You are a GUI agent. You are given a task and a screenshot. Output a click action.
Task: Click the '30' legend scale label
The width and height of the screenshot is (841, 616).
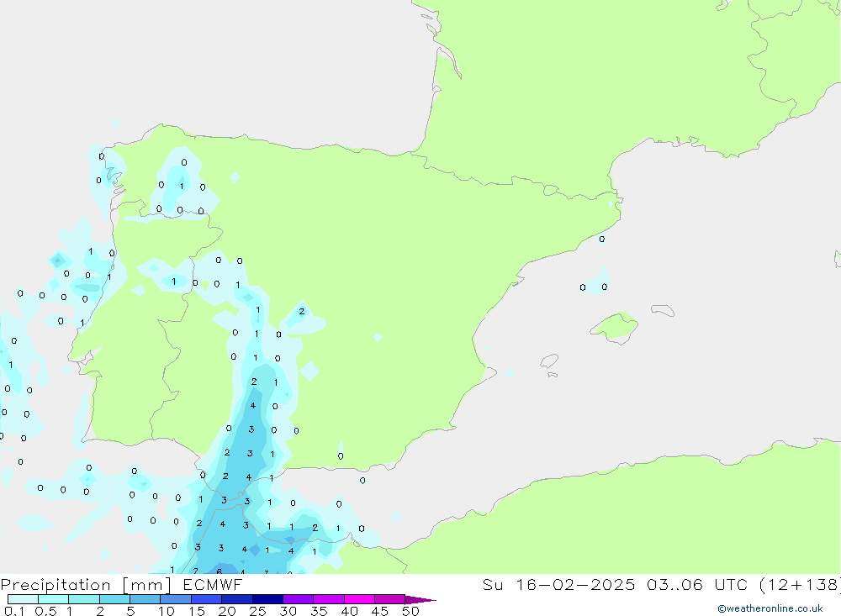click(x=288, y=611)
